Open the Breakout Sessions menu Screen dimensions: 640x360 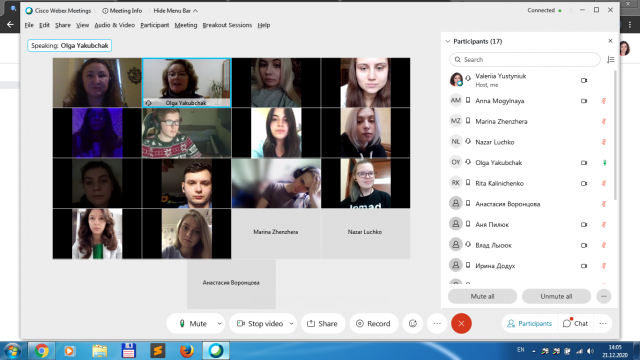click(227, 25)
